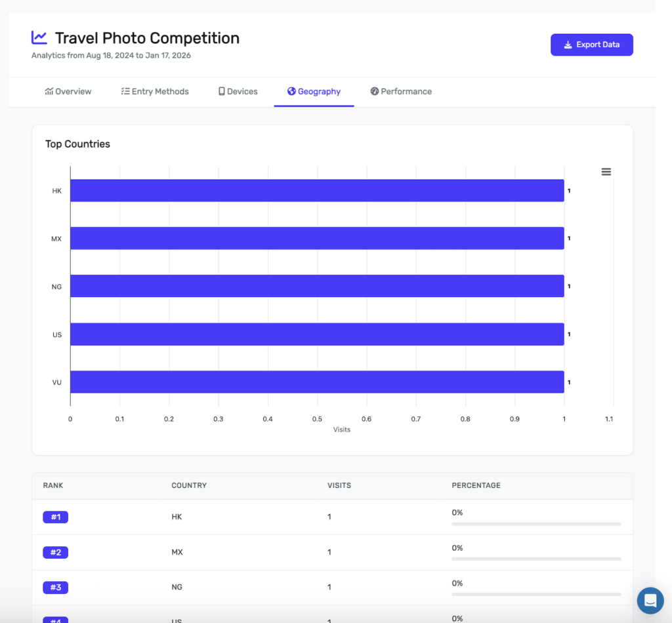The height and width of the screenshot is (623, 672).
Task: Switch to the Overview tab
Action: click(68, 91)
